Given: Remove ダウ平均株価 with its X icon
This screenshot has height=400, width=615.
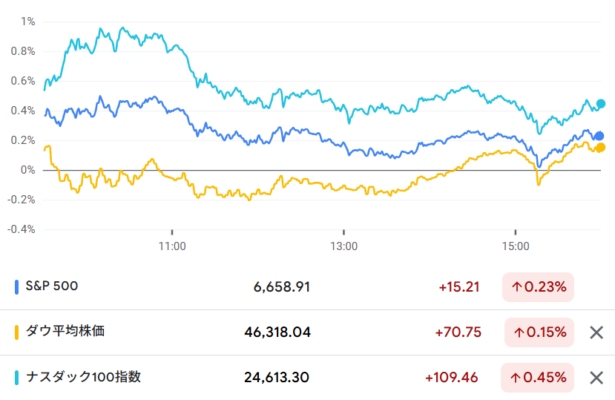Looking at the screenshot, I should [x=596, y=333].
